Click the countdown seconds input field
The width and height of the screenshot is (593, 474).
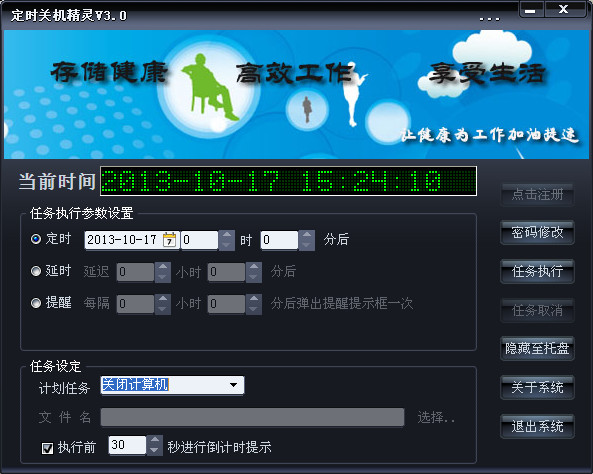127,445
